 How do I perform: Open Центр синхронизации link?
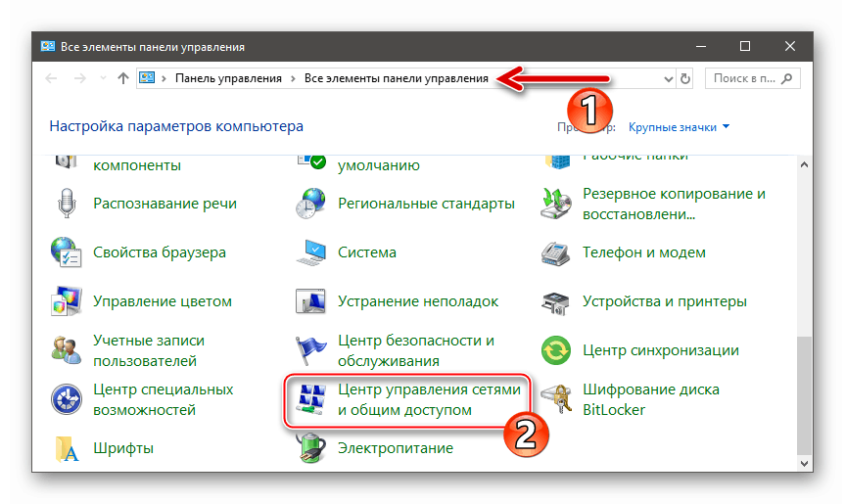[x=661, y=350]
